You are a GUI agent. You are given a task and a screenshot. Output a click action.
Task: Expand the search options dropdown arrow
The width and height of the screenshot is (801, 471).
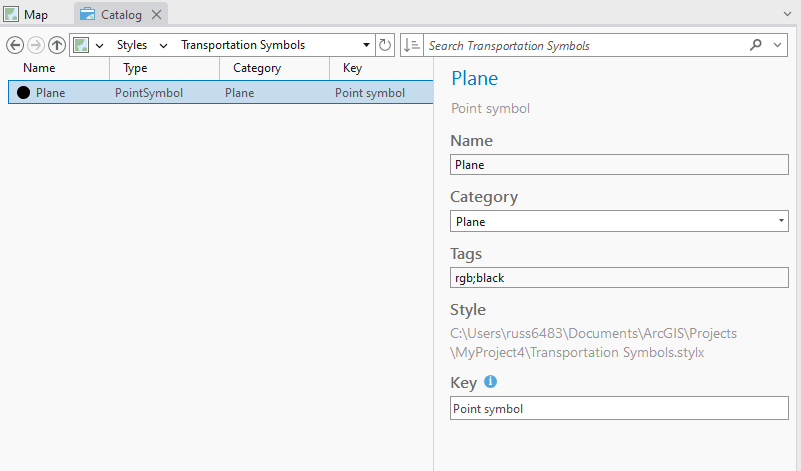pos(779,46)
